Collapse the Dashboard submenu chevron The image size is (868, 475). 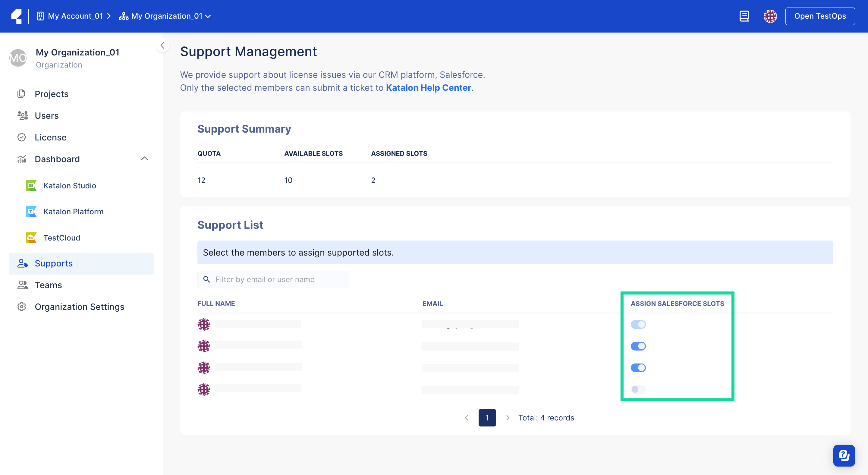(x=145, y=159)
